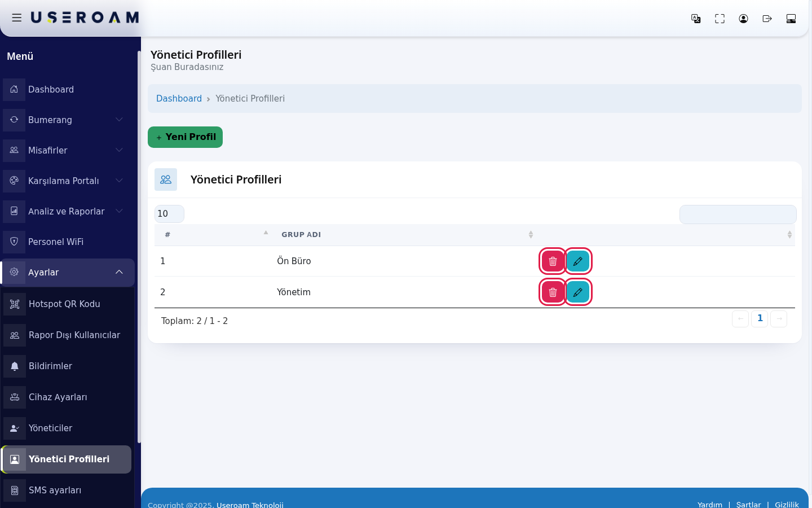Click the logout icon in header
This screenshot has height=508, width=812.
point(767,19)
